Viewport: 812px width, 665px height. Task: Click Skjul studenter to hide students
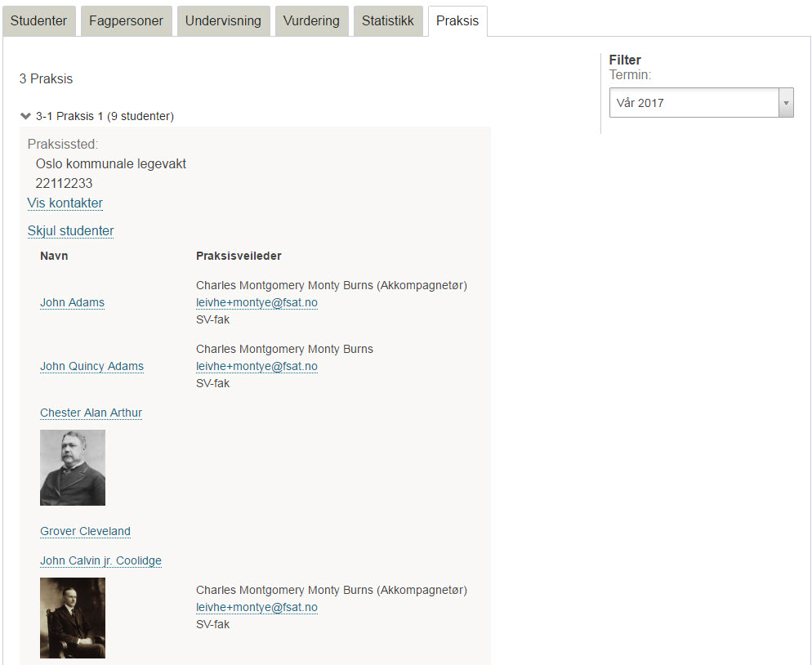click(x=70, y=231)
